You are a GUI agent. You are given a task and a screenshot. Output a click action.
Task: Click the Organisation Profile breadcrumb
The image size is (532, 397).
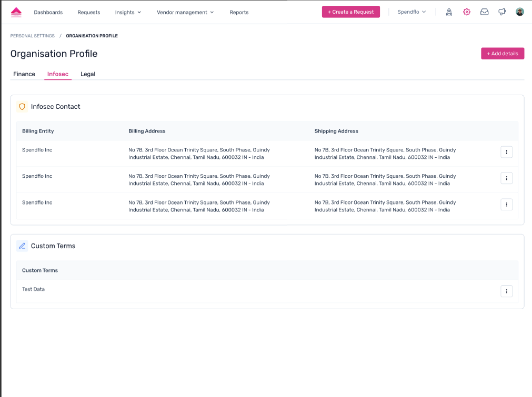pyautogui.click(x=92, y=36)
